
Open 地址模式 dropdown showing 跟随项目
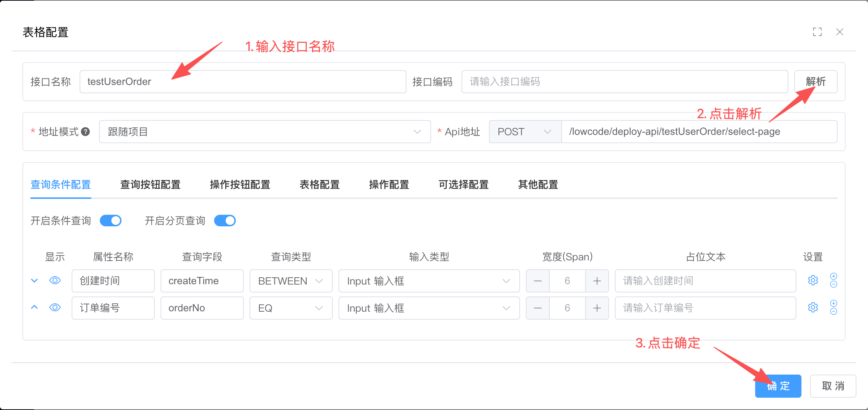pyautogui.click(x=265, y=132)
